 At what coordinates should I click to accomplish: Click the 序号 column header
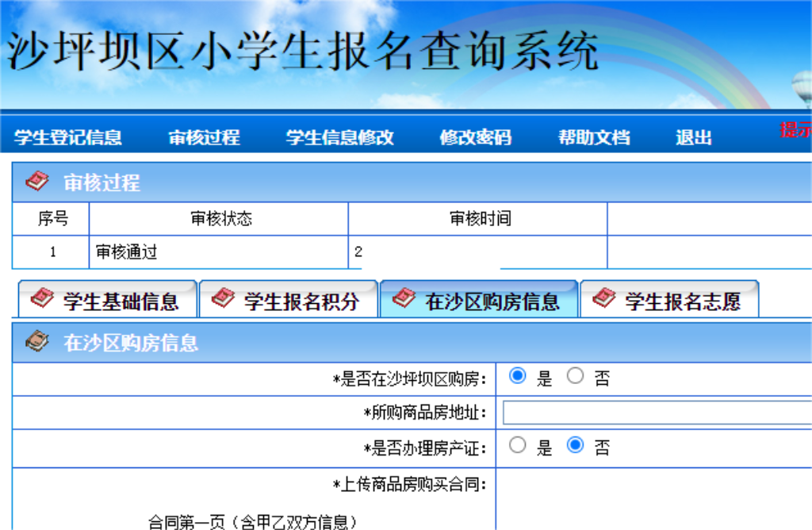click(51, 219)
